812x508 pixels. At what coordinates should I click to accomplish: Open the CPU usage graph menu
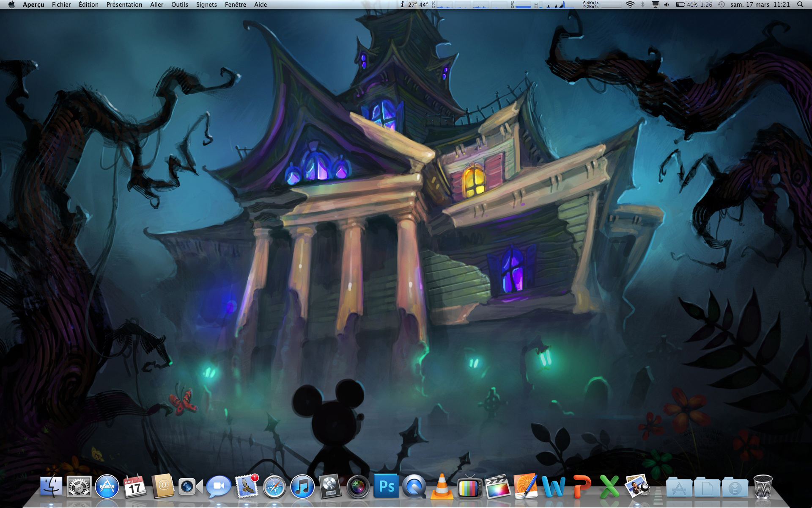point(469,5)
